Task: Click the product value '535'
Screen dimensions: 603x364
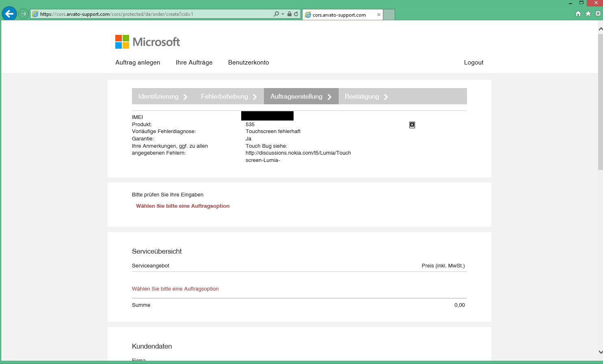Action: coord(250,125)
